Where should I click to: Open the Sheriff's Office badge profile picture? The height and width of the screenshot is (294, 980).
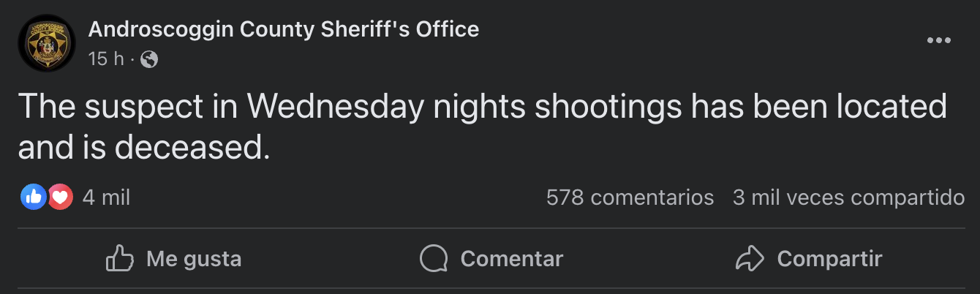pos(47,43)
